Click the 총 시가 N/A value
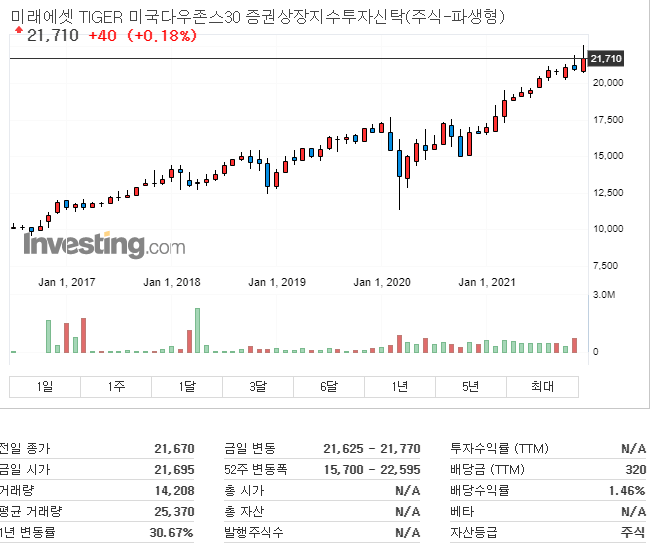650x548 pixels. tap(407, 491)
